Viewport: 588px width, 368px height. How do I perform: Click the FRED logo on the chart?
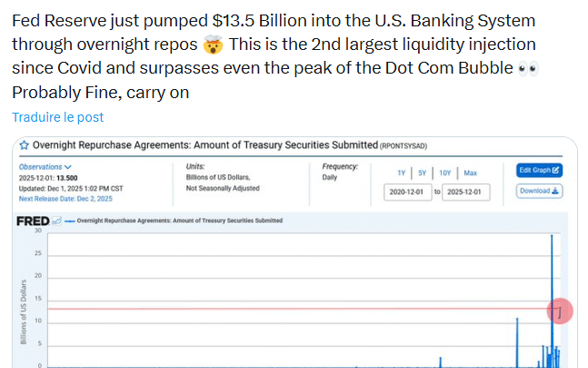pos(33,221)
